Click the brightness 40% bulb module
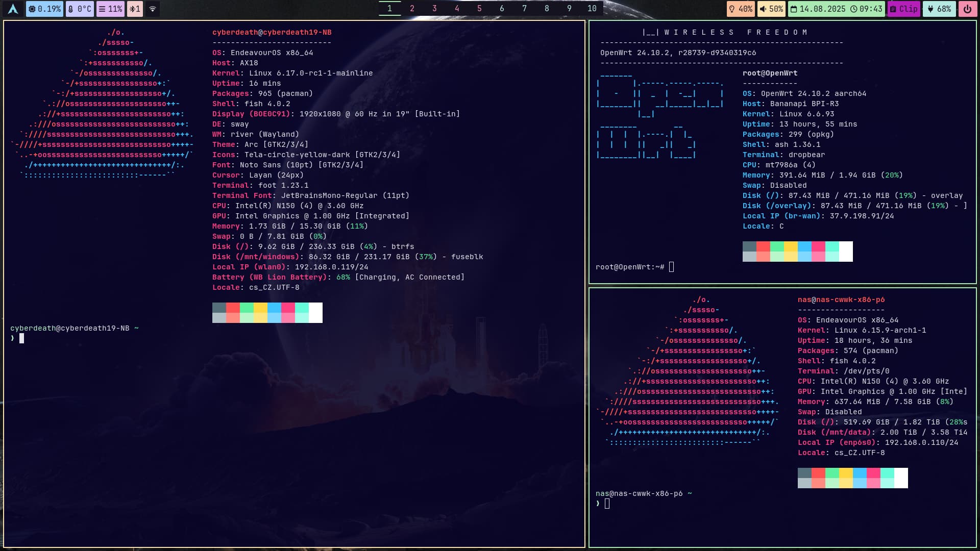This screenshot has height=551, width=980. point(741,9)
